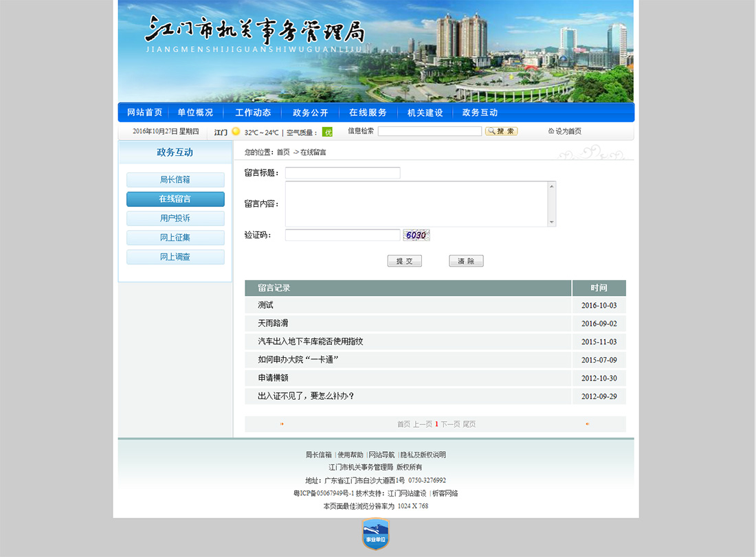Open the 在线服务 navigation menu

(368, 113)
